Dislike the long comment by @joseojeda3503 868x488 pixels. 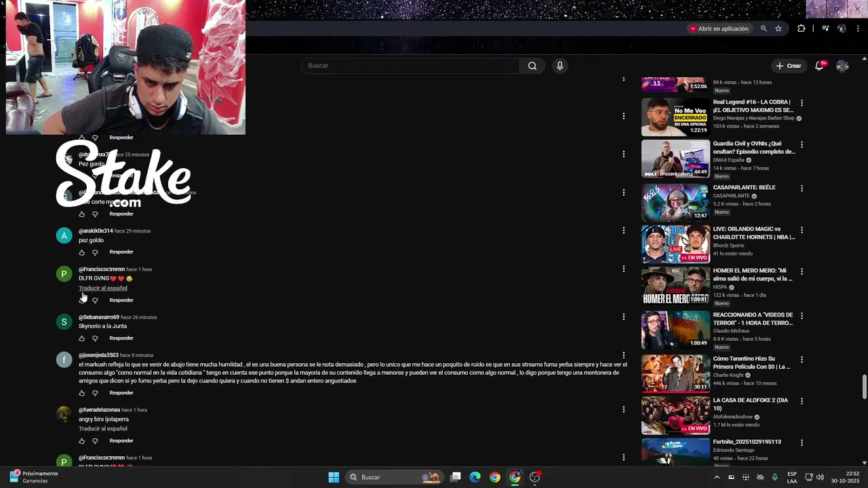pyautogui.click(x=95, y=393)
